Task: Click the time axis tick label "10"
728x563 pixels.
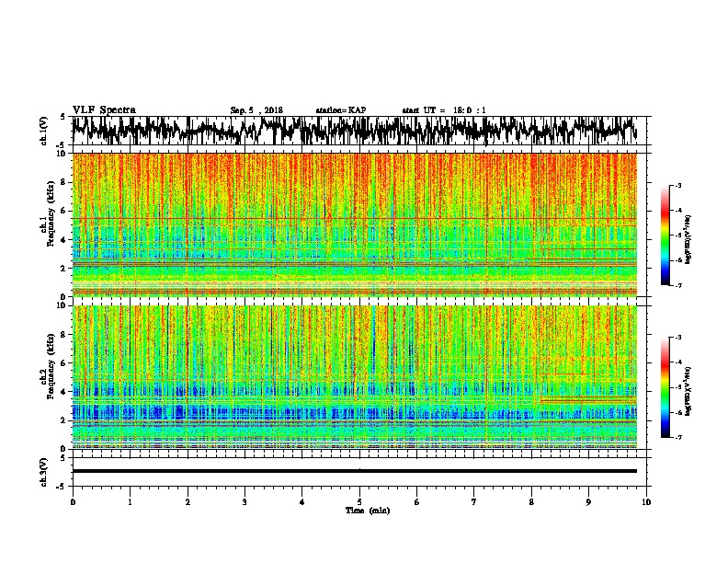Action: click(646, 502)
